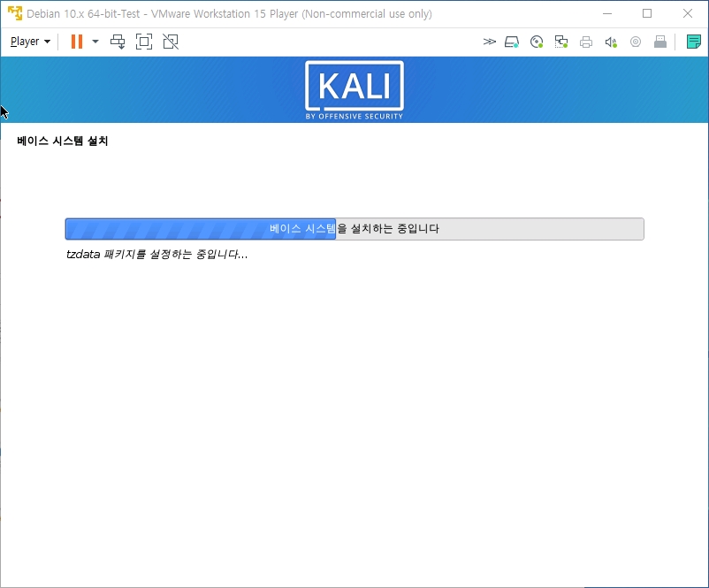Open the circular camera device icon
Image resolution: width=709 pixels, height=588 pixels.
[x=636, y=42]
